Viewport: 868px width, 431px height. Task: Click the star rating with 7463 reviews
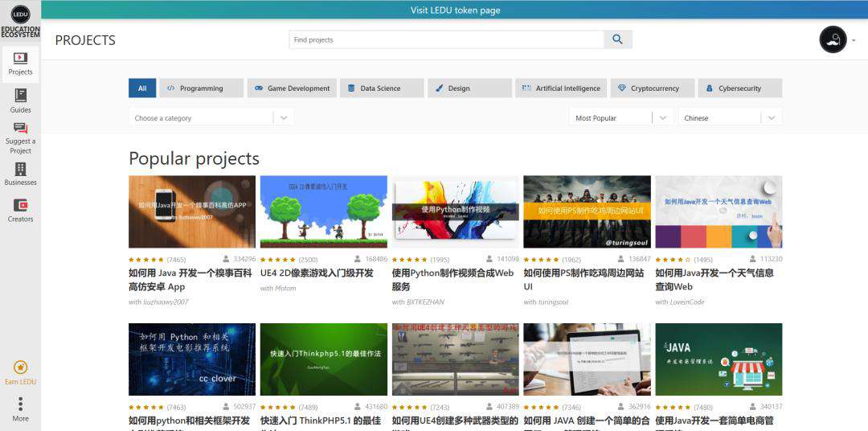(146, 408)
